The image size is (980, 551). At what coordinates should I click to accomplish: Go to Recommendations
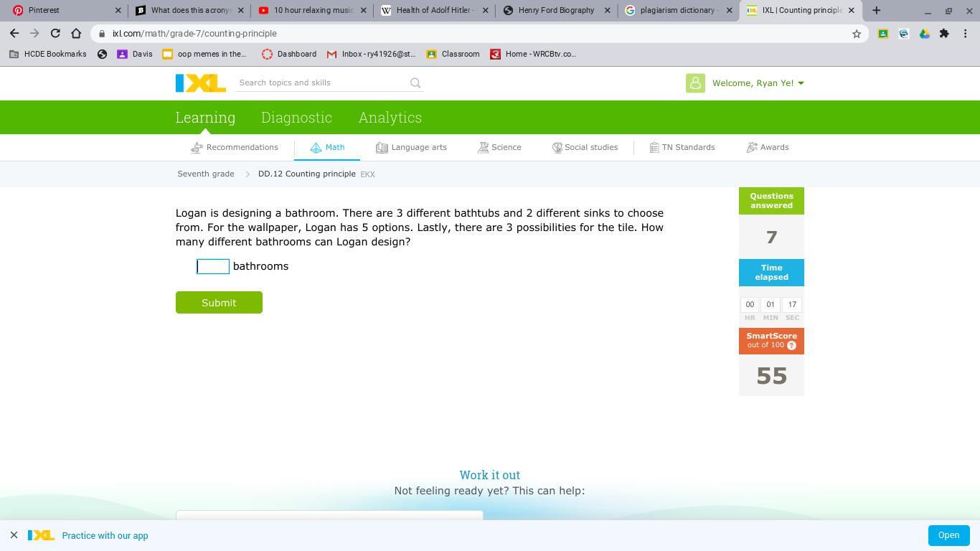coord(235,147)
